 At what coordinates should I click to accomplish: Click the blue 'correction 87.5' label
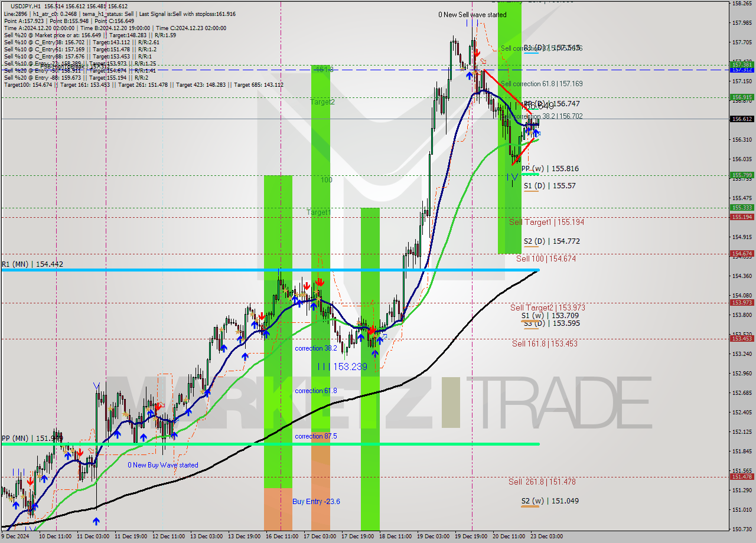point(316,436)
